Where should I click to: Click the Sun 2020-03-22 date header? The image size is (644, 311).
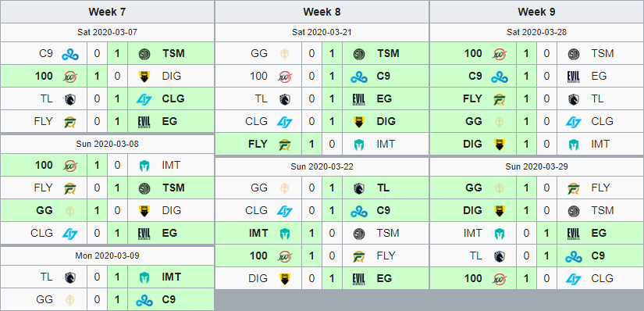pyautogui.click(x=322, y=167)
